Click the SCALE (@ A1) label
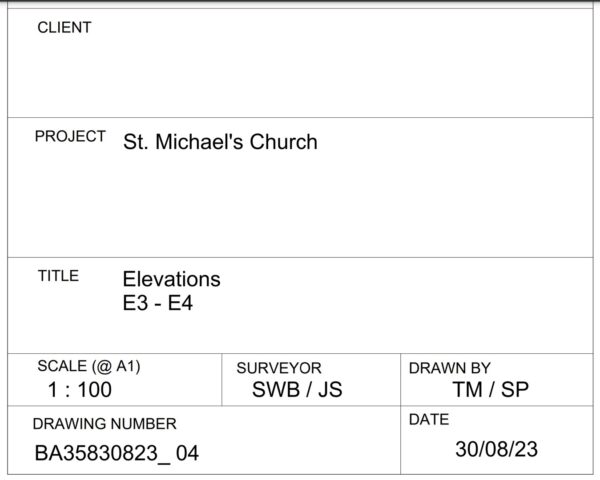This screenshot has width=600, height=480. tap(89, 366)
